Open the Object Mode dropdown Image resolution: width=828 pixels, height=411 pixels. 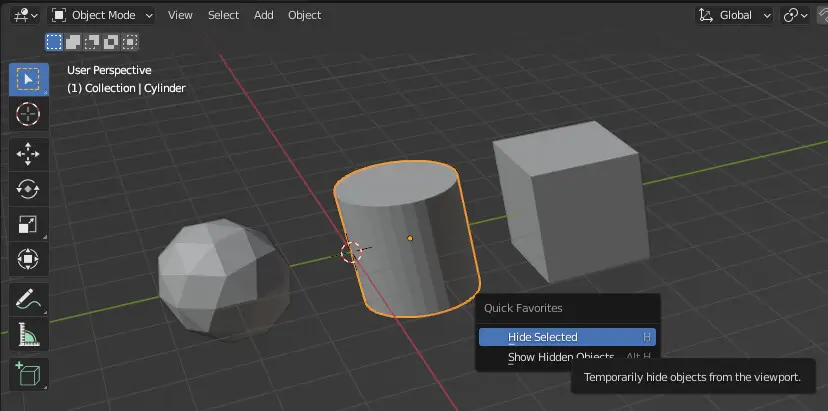coord(101,15)
